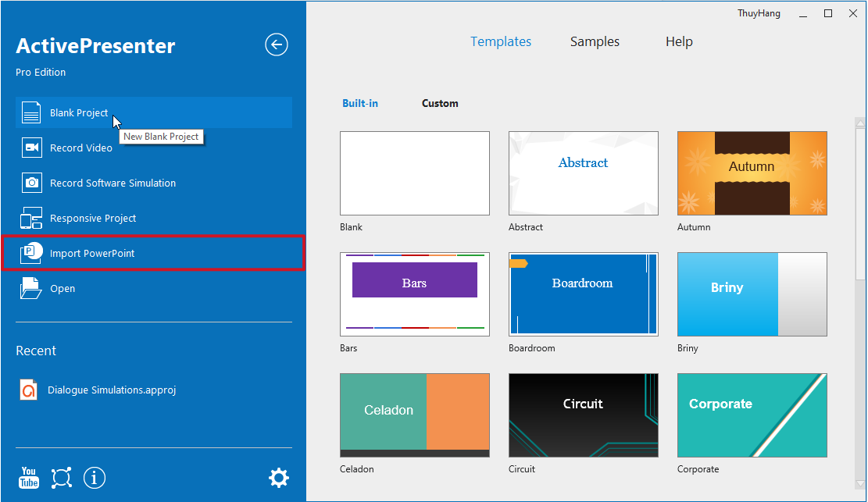Screen dimensions: 868x502
Task: Select the Circuit template thumbnail
Action: pyautogui.click(x=584, y=415)
